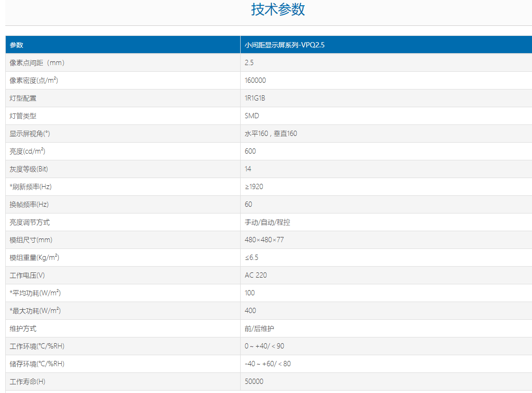Select the AC 220 working voltage value
Screen dimensions: 532x393
(x=256, y=275)
